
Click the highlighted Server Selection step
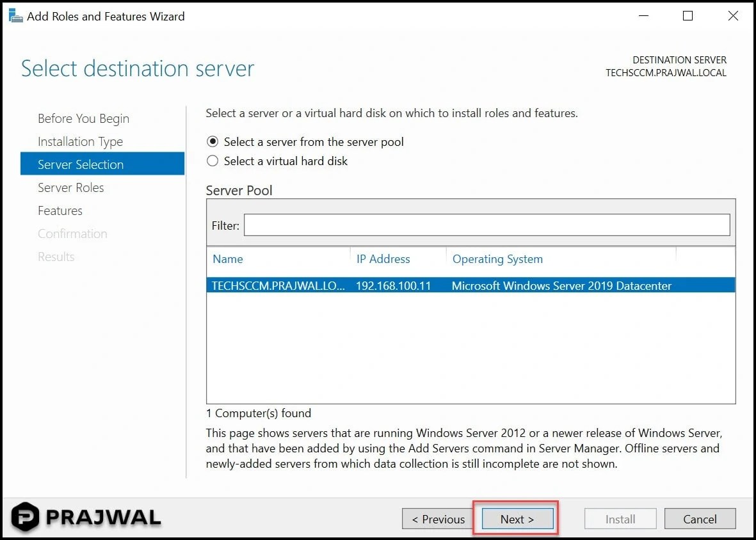pos(80,164)
